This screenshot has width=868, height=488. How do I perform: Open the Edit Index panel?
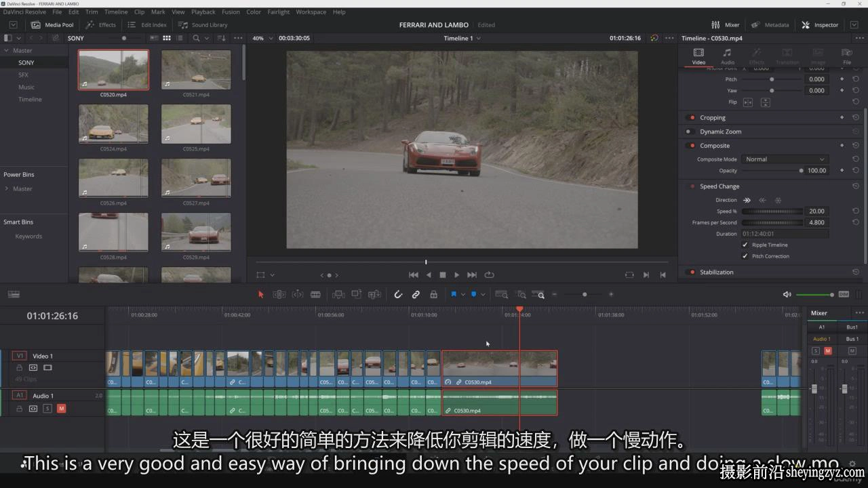[x=147, y=24]
